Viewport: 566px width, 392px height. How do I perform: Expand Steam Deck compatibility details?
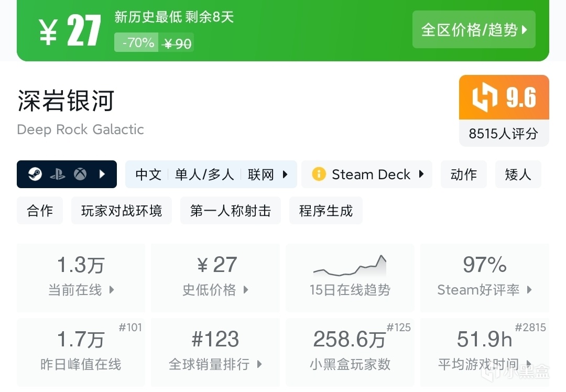tap(421, 174)
